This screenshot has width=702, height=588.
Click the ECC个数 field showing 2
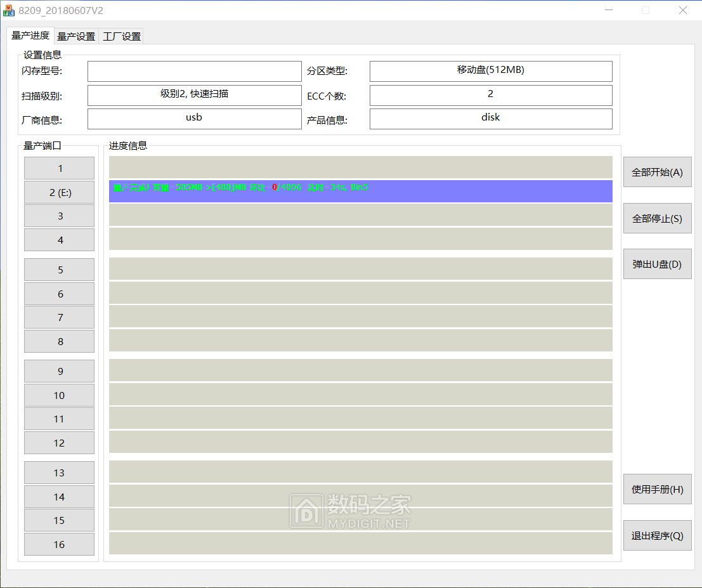pyautogui.click(x=490, y=95)
